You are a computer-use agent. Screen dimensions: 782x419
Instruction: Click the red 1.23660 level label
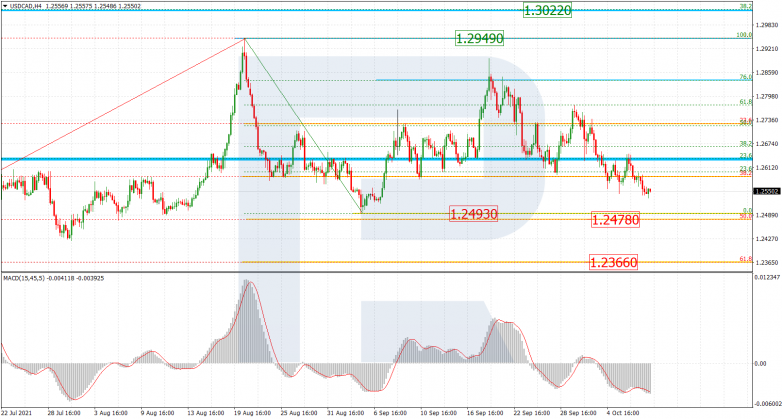point(613,262)
